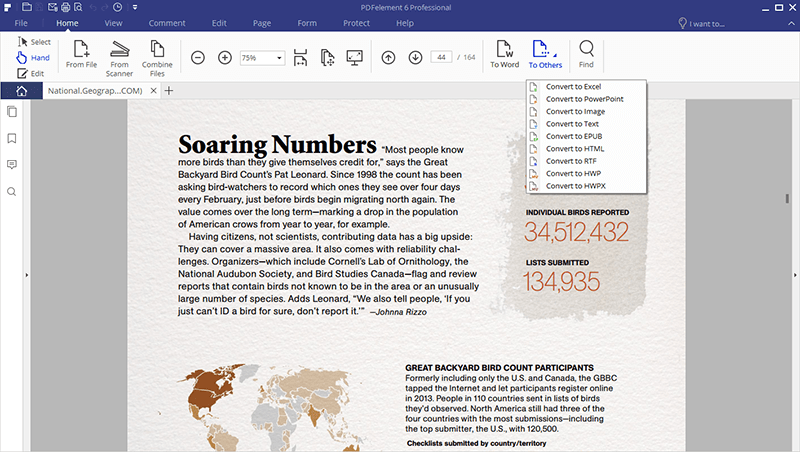Switch to the View tab
800x452 pixels.
coord(113,23)
